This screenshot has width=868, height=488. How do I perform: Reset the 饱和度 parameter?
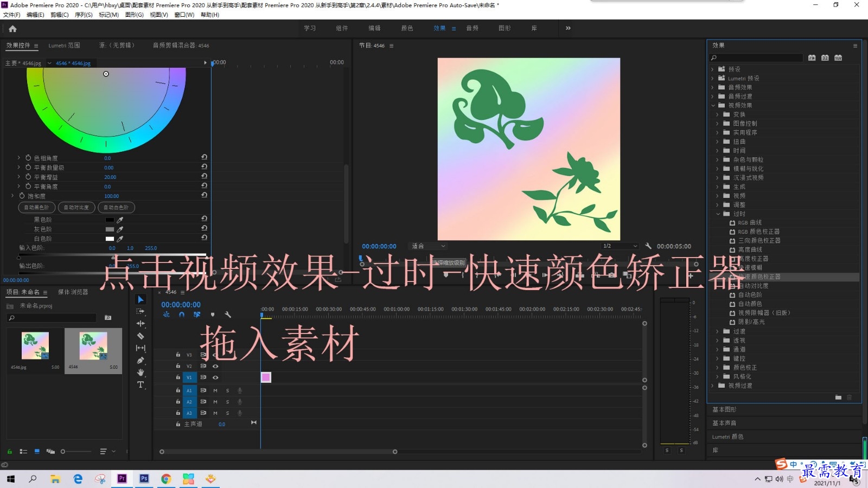[x=204, y=195]
